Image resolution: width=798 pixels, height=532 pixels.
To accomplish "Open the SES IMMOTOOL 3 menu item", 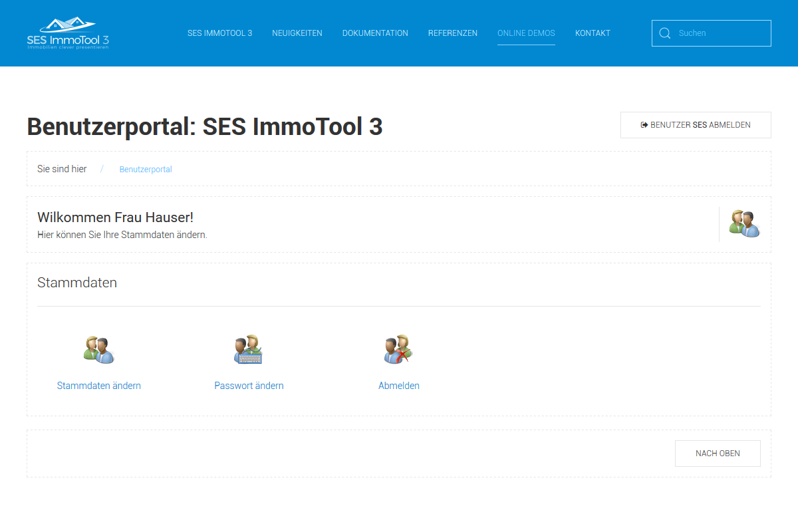I will click(219, 33).
